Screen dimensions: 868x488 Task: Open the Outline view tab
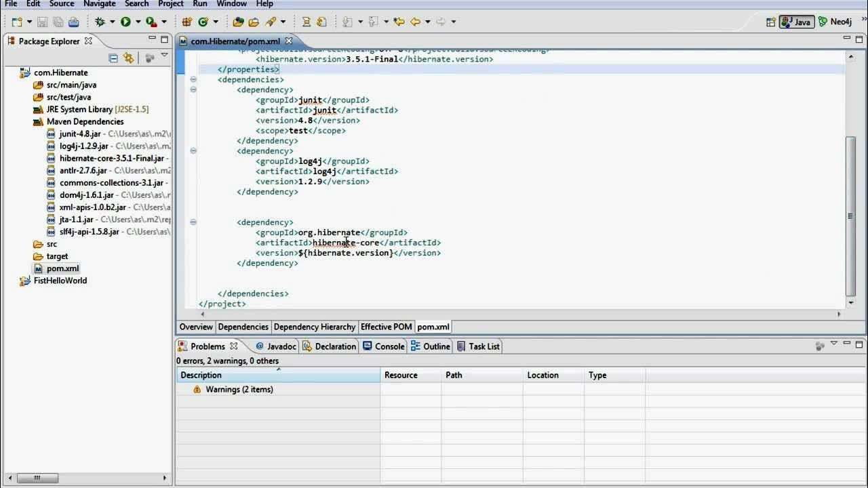pyautogui.click(x=431, y=346)
